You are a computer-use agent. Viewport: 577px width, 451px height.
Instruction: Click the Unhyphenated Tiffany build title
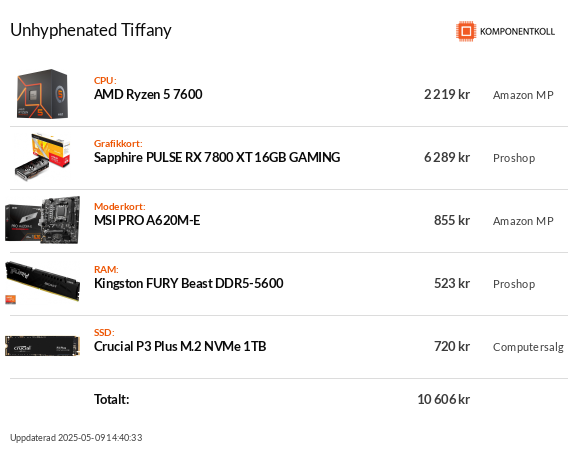91,31
